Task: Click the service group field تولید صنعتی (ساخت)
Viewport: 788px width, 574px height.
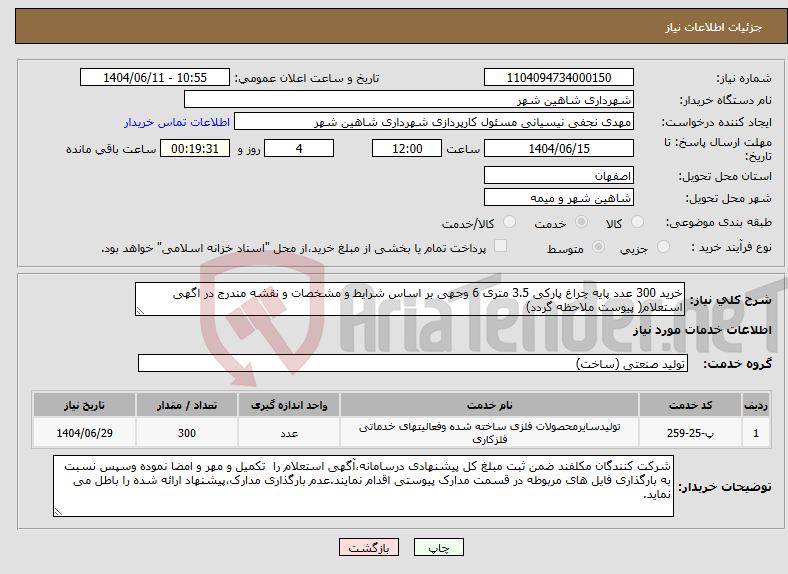Action: (413, 363)
